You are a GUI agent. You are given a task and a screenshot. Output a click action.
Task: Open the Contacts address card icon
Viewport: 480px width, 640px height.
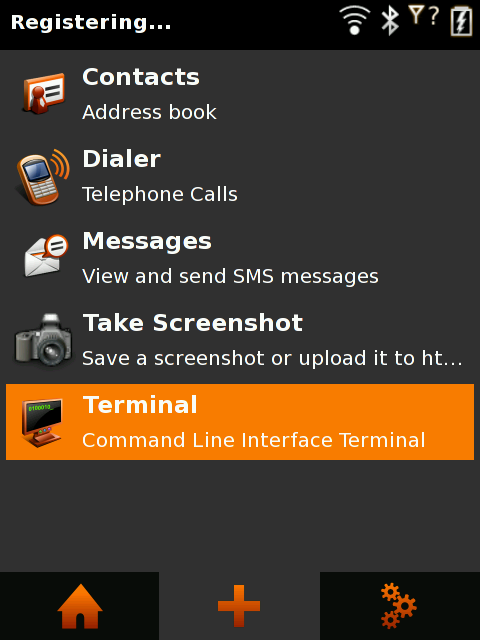coord(44,93)
